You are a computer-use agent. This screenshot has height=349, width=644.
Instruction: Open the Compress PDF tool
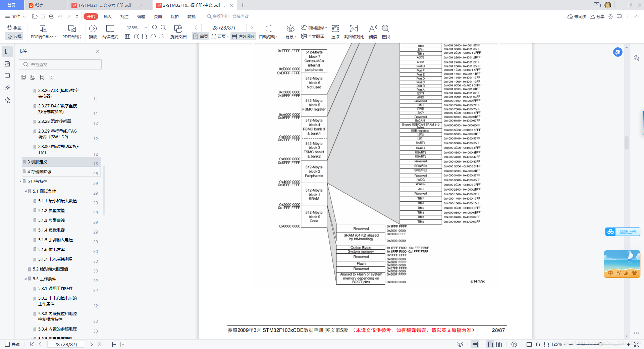(335, 32)
